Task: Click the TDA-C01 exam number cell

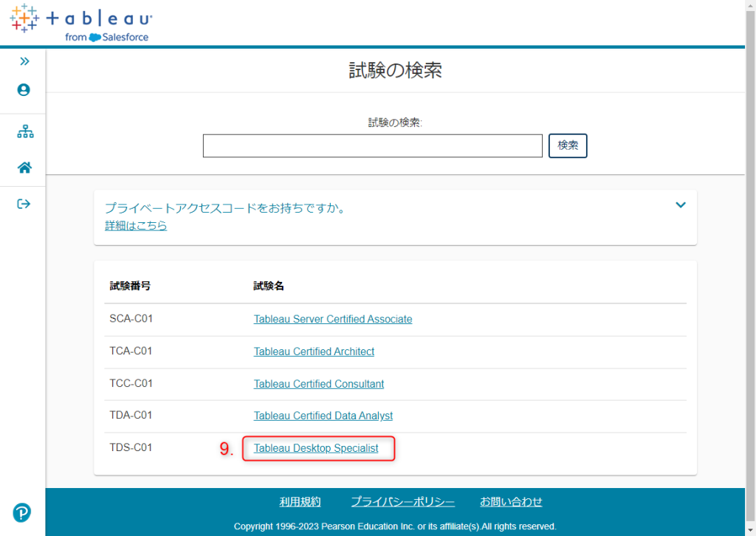Action: point(131,415)
